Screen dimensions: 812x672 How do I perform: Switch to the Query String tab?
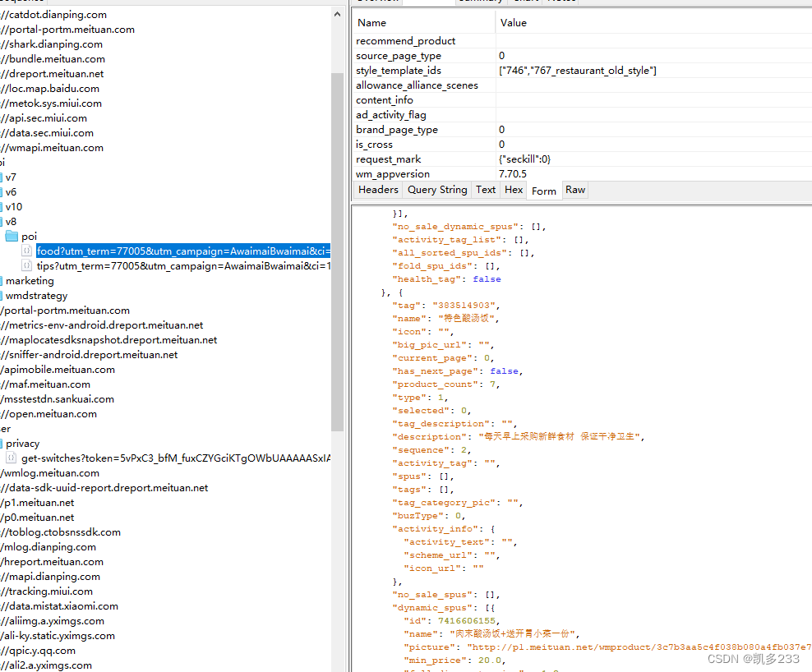point(437,190)
